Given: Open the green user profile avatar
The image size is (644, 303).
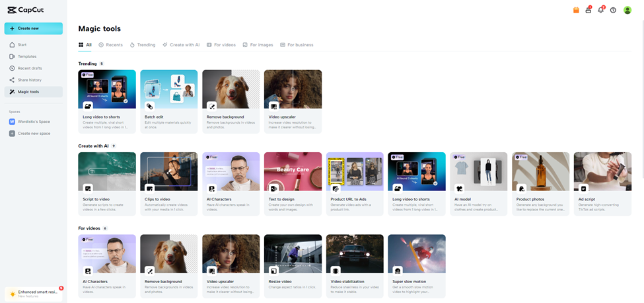Looking at the screenshot, I should [627, 11].
